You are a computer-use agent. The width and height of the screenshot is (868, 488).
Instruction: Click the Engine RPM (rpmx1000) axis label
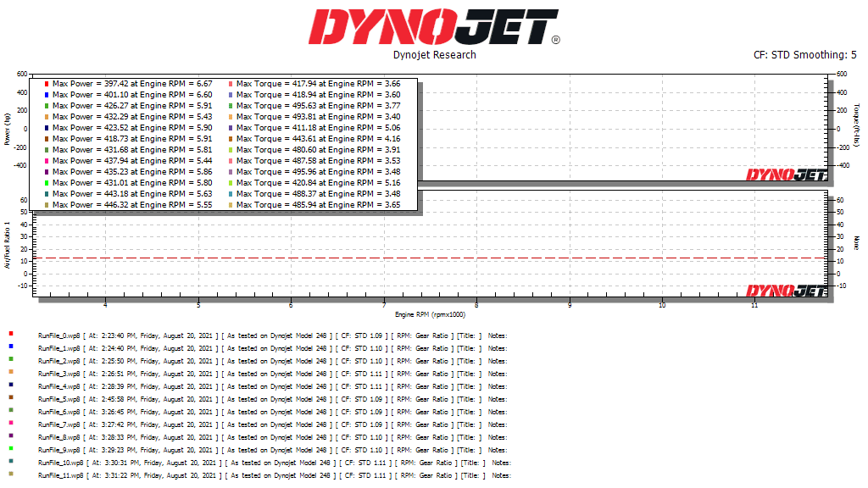[x=430, y=314]
